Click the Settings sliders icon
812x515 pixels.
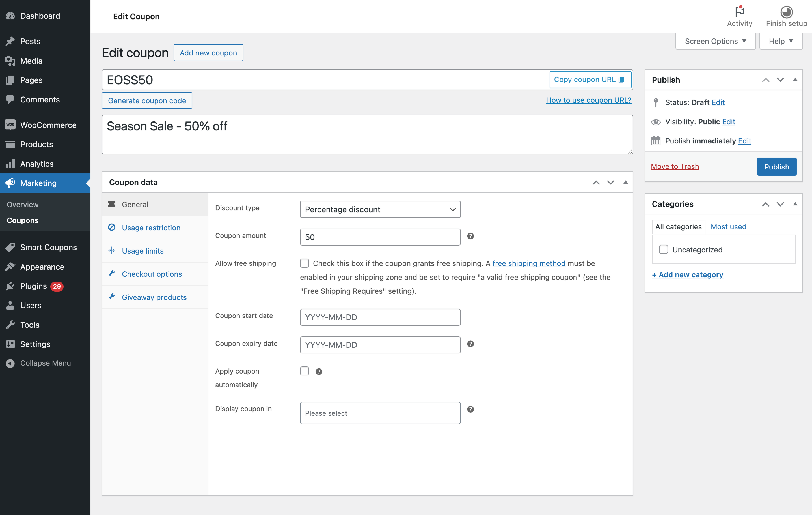click(x=10, y=344)
